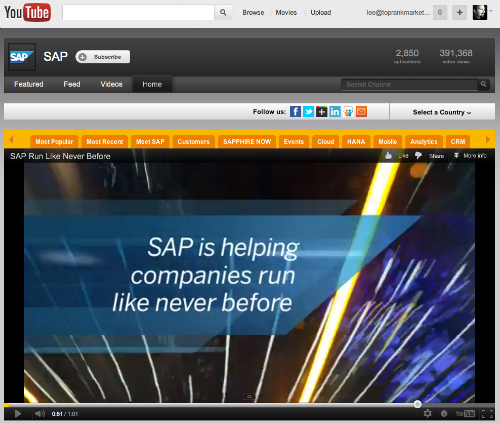The image size is (500, 423).
Task: Select the Events category tab
Action: pyautogui.click(x=294, y=142)
